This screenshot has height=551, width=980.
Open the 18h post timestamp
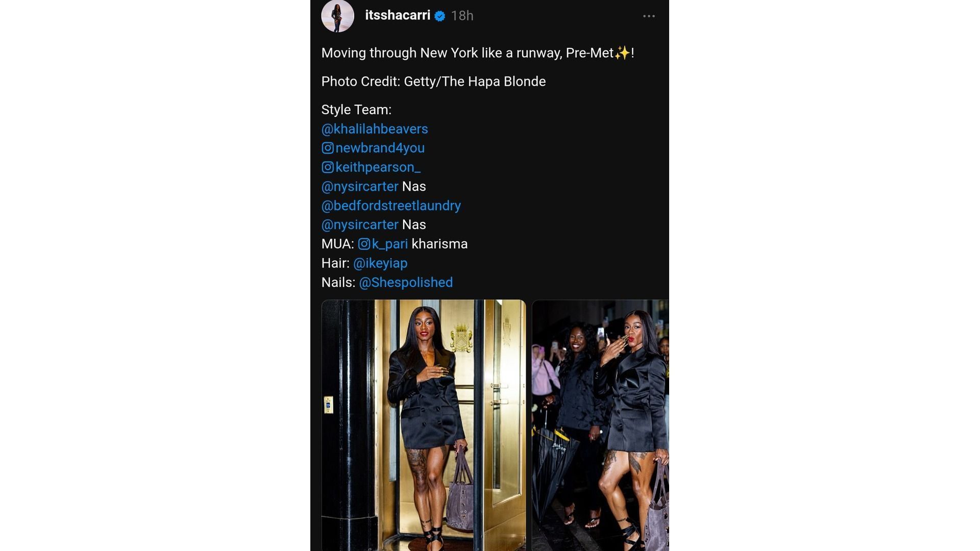pyautogui.click(x=462, y=16)
